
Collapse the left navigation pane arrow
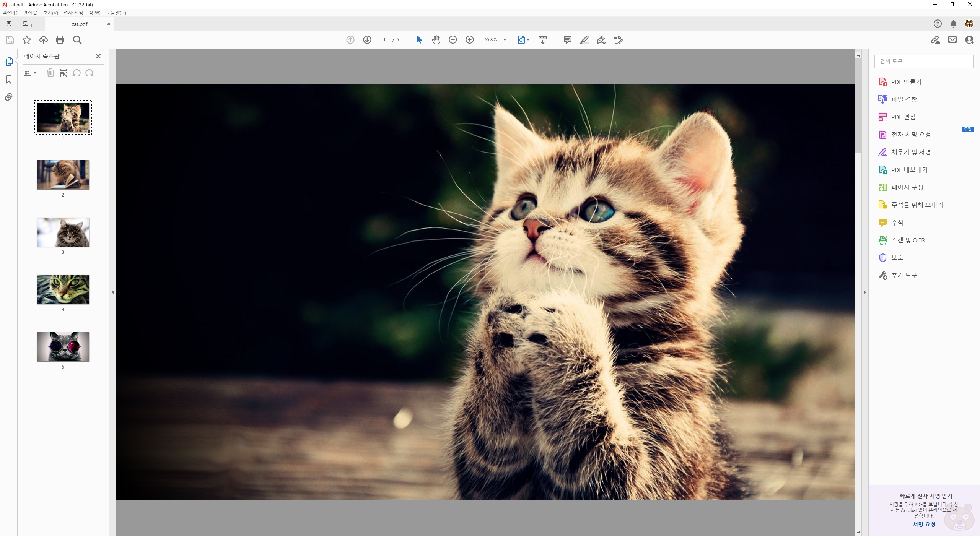pyautogui.click(x=113, y=292)
